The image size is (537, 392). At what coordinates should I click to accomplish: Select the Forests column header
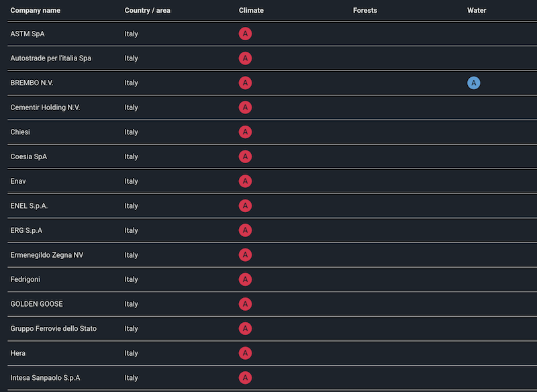tap(365, 11)
